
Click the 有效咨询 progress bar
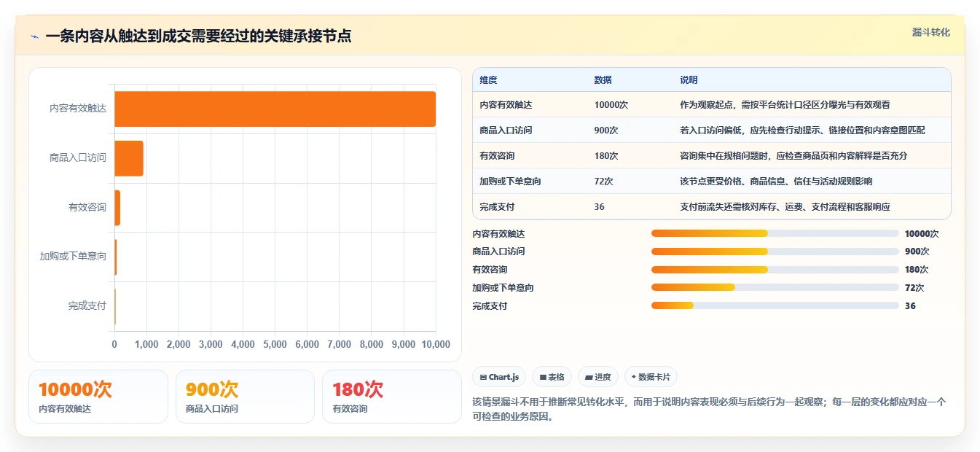(x=775, y=269)
